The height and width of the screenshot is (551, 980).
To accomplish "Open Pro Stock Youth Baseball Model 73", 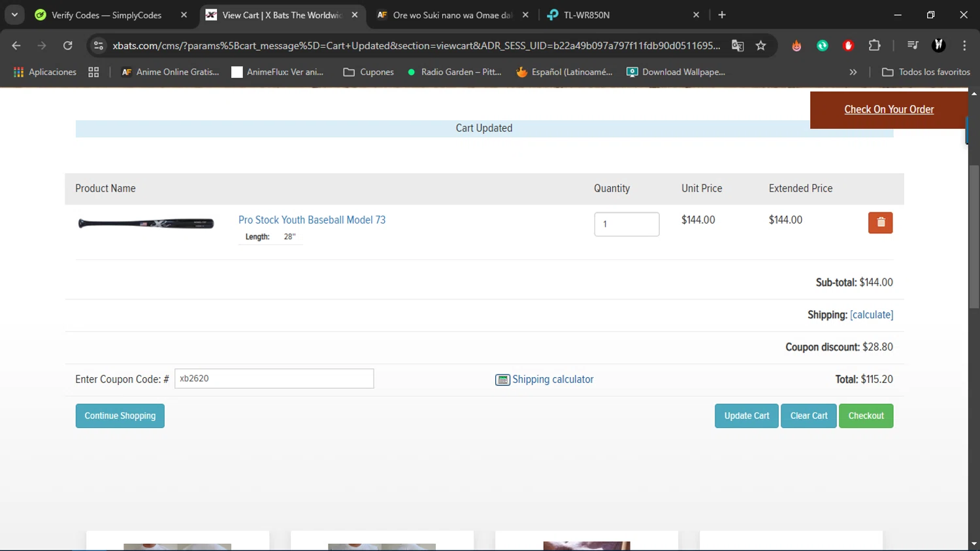I will click(312, 220).
